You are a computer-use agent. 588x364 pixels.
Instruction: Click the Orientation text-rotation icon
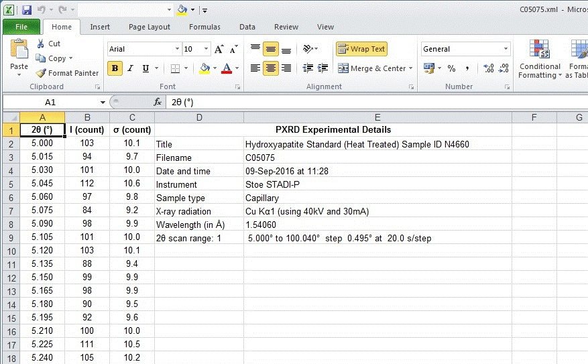(x=308, y=49)
